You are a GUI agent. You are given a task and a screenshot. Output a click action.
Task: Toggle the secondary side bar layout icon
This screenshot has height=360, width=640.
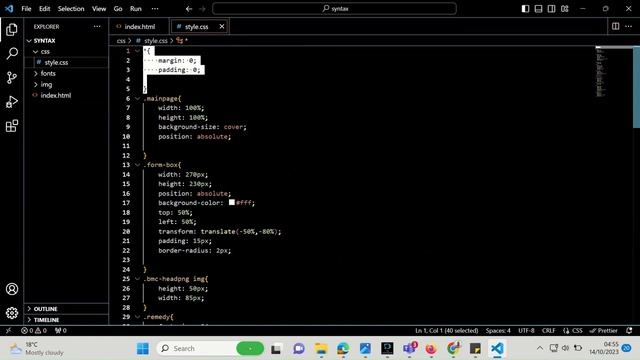click(x=551, y=9)
